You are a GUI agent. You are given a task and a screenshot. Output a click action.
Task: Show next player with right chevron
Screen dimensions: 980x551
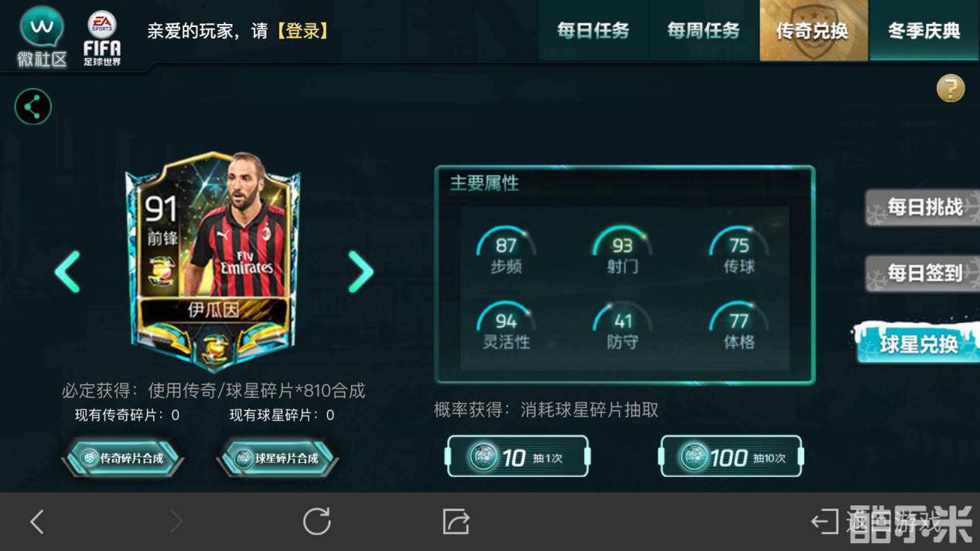click(360, 272)
